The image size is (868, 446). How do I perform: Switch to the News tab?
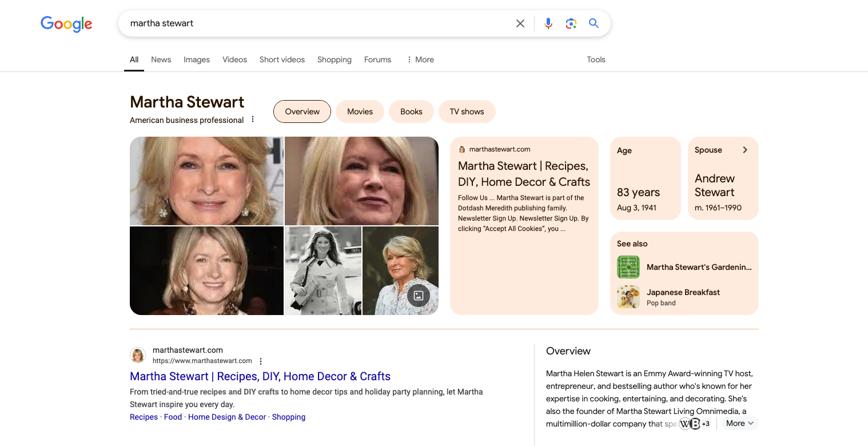(x=161, y=59)
